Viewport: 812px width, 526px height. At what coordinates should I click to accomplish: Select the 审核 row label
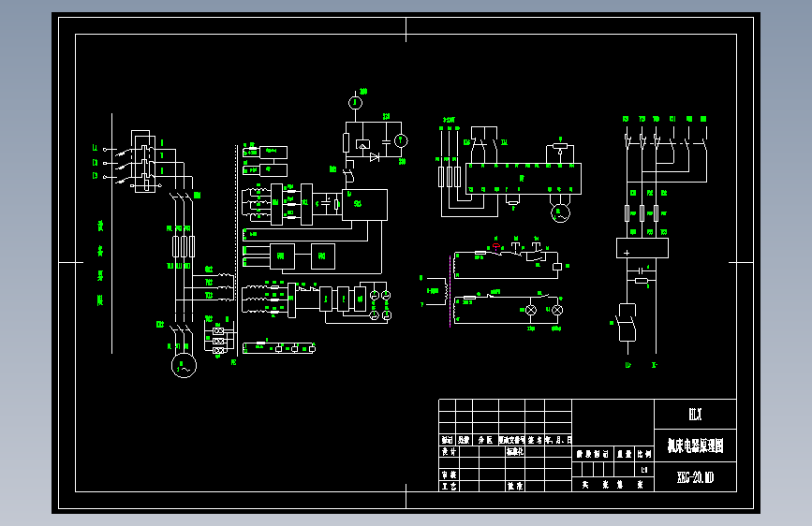[449, 475]
